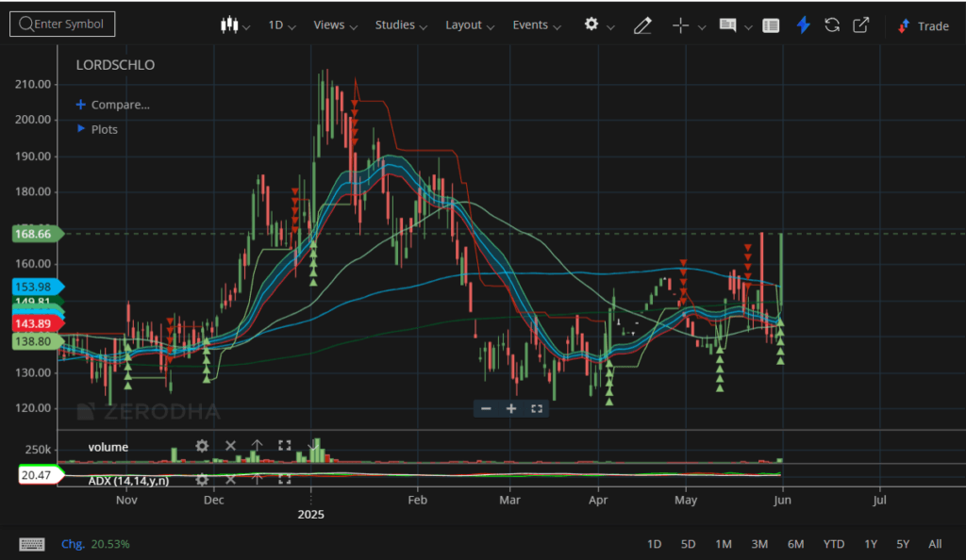Open the Studies menu
This screenshot has height=560, width=966.
click(401, 25)
